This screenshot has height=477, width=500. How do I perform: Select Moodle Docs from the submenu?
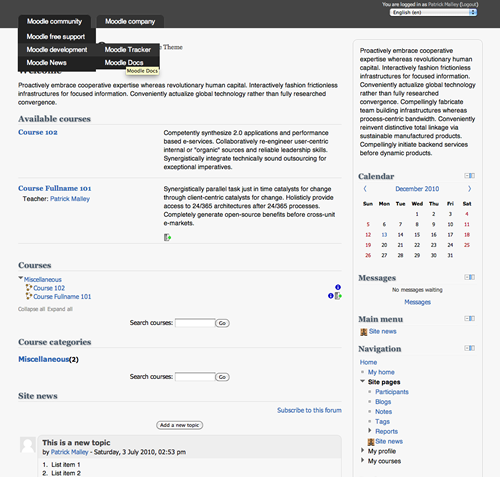124,63
